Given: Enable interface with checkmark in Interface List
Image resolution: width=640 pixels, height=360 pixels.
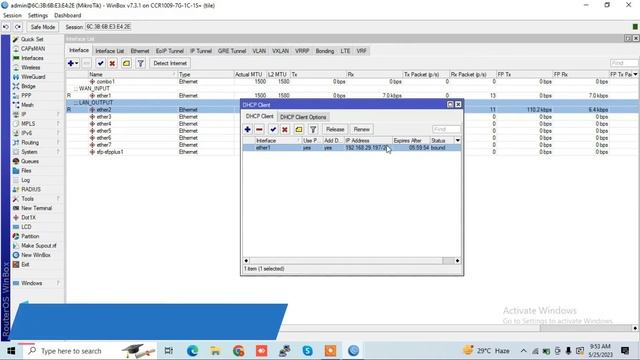Looking at the screenshot, I should (100, 63).
